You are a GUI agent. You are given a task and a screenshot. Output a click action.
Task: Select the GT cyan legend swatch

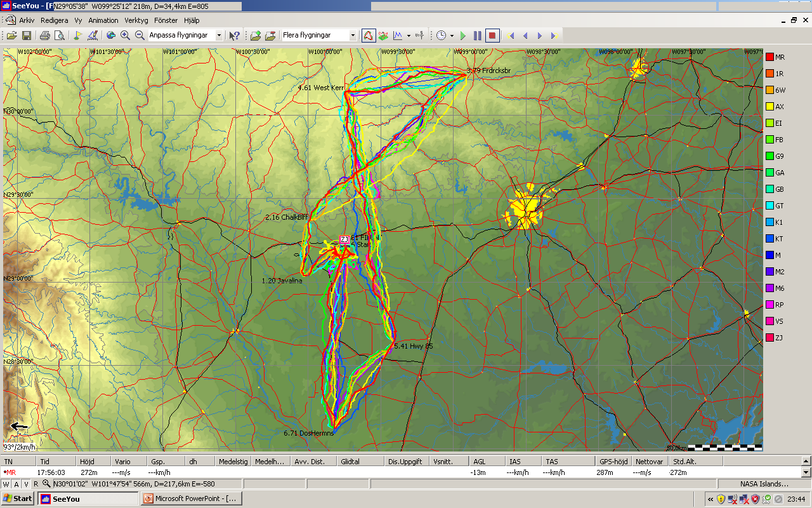point(770,206)
